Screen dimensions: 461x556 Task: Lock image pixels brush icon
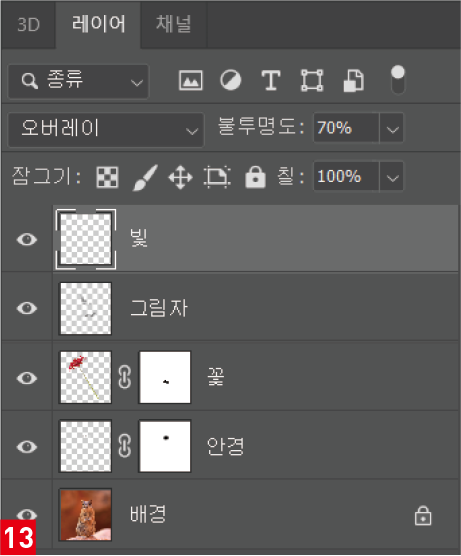click(x=145, y=177)
